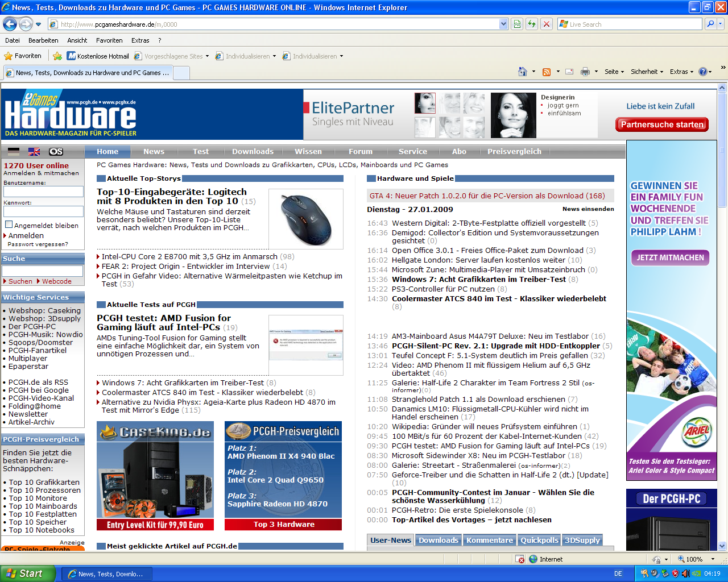Open the Sicherheit dropdown menu
This screenshot has height=582, width=728.
pyautogui.click(x=647, y=72)
